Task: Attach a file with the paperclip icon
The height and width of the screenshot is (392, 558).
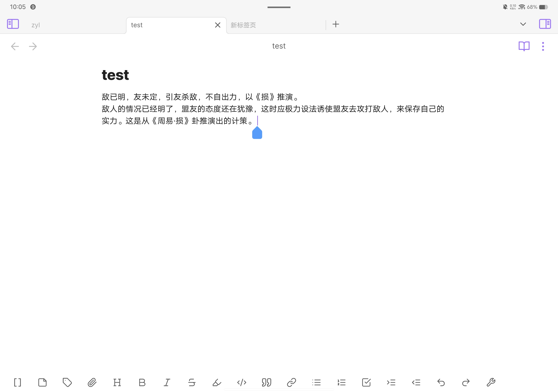Action: [92, 382]
